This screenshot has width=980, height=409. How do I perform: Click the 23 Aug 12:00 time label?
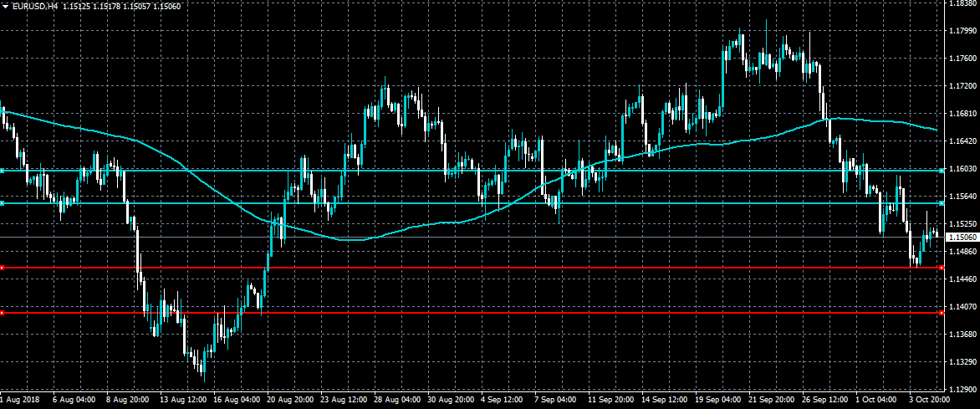click(x=343, y=399)
